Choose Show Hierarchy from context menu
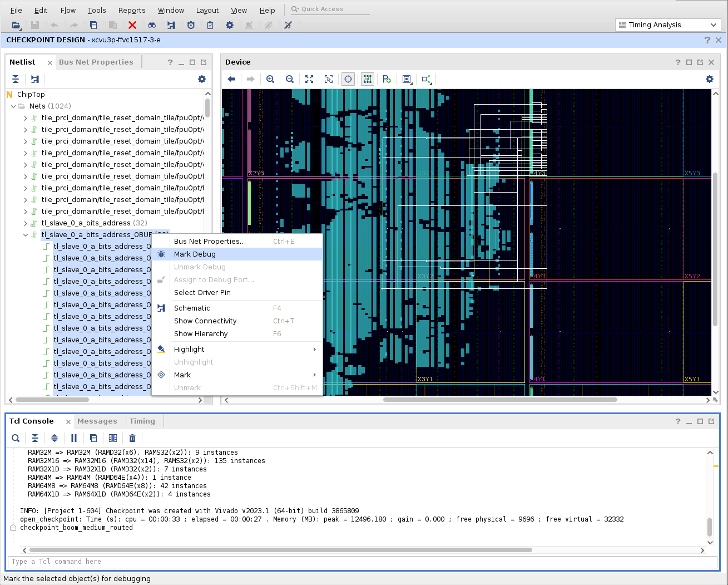The width and height of the screenshot is (728, 585). tap(237, 334)
